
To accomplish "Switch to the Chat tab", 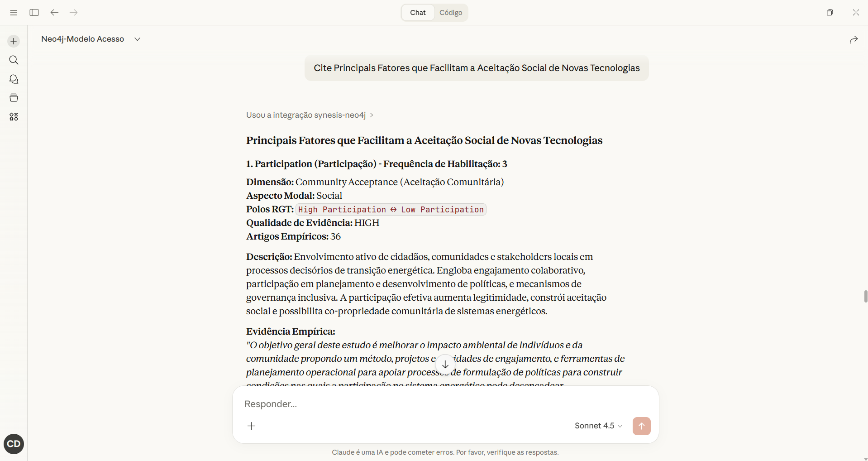I will pyautogui.click(x=418, y=13).
